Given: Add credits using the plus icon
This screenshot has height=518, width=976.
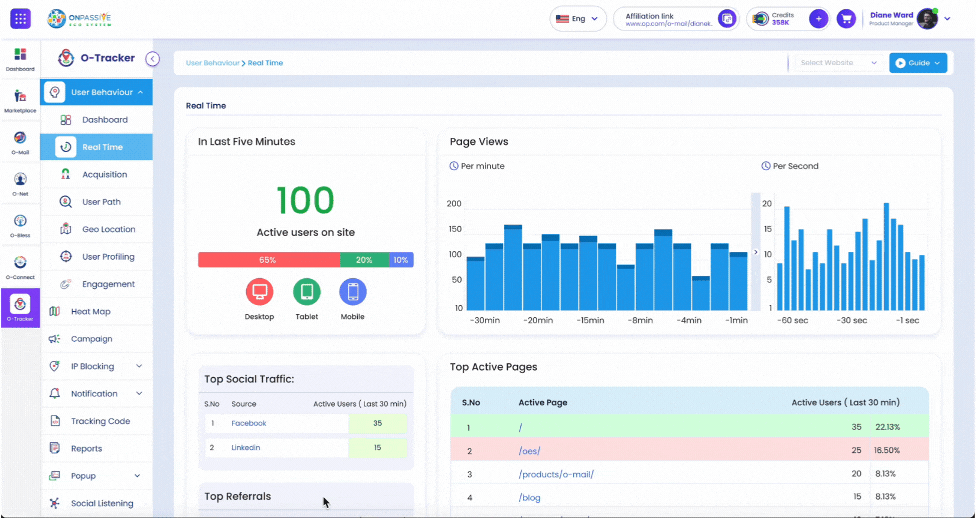Looking at the screenshot, I should click(x=819, y=19).
